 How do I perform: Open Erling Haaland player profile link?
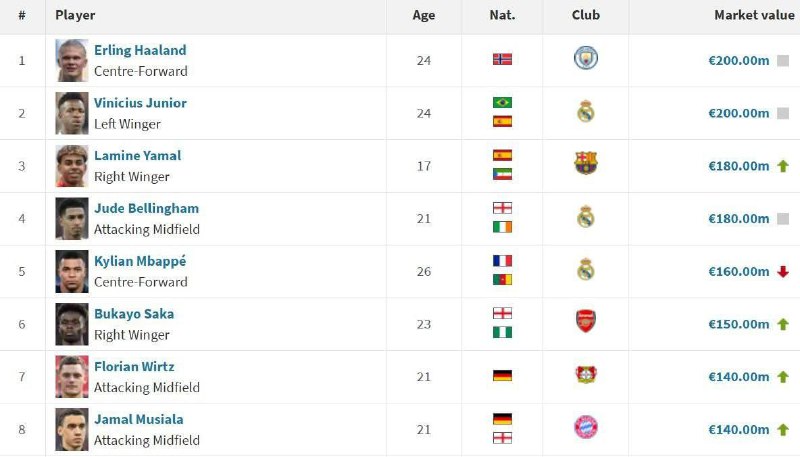coord(140,50)
